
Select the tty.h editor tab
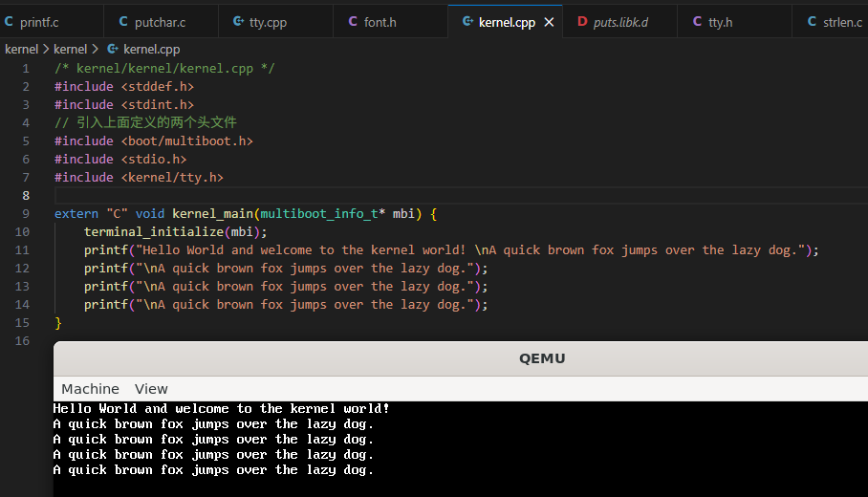(x=720, y=21)
